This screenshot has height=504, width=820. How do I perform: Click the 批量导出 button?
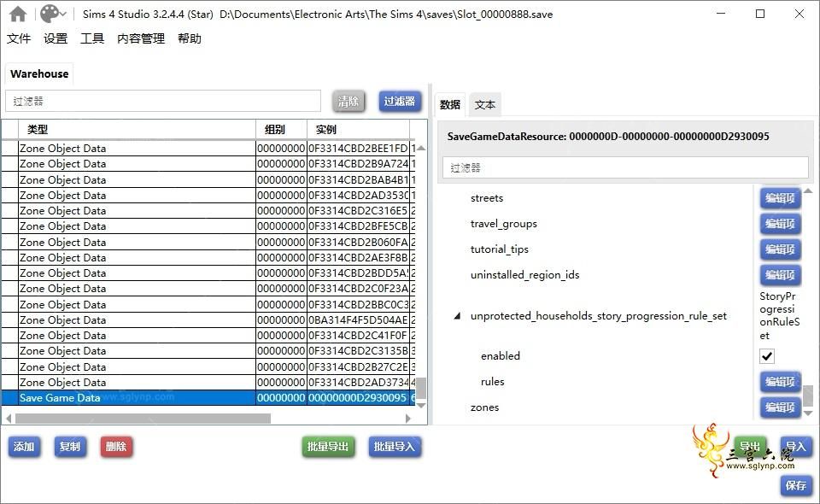(x=328, y=447)
